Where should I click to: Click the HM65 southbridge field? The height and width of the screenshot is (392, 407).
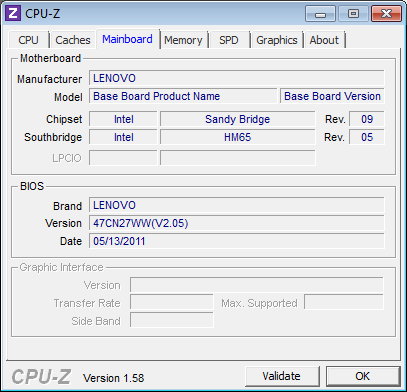click(238, 137)
